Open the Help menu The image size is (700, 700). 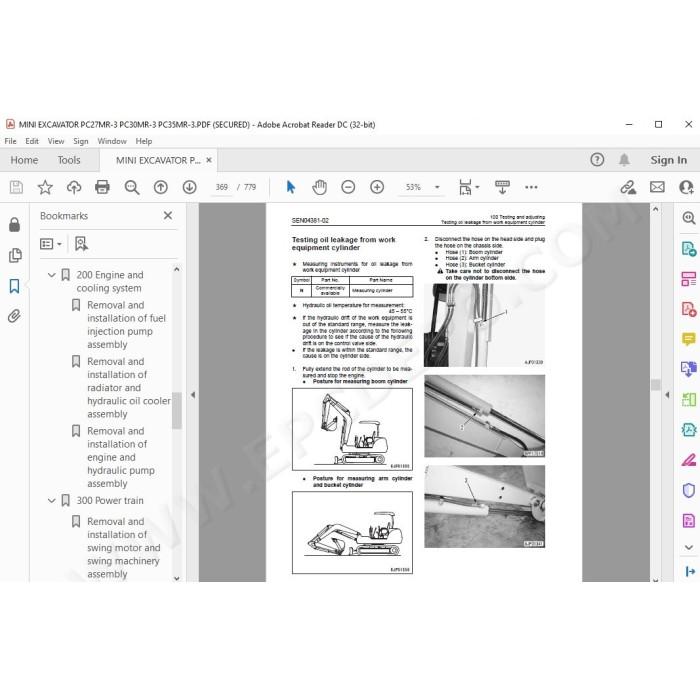(x=144, y=141)
